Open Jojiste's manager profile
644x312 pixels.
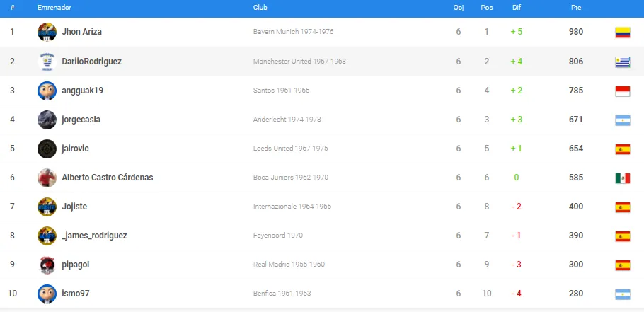click(x=74, y=207)
